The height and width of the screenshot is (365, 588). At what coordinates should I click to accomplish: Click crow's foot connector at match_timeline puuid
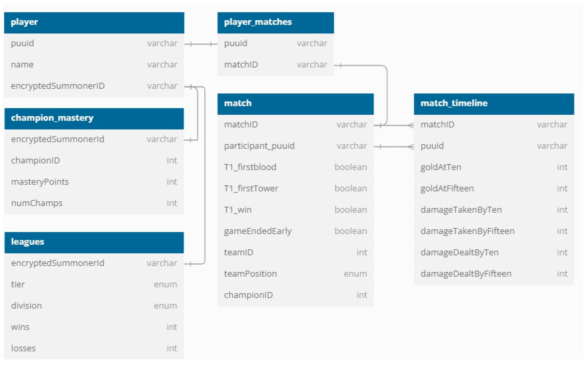click(x=411, y=147)
